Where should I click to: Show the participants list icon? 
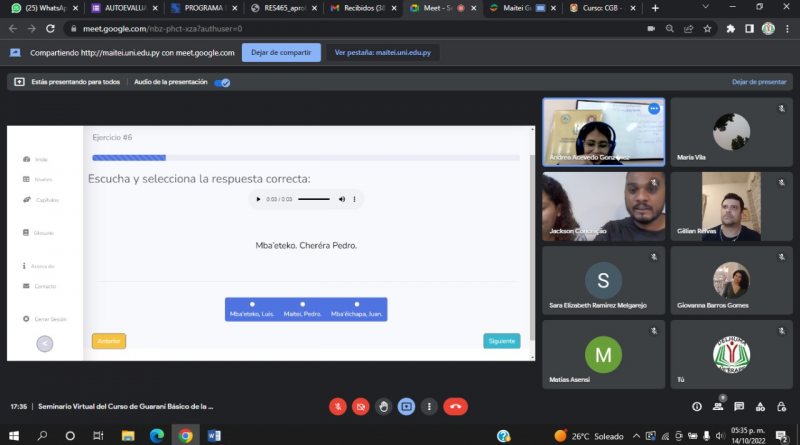(x=721, y=406)
